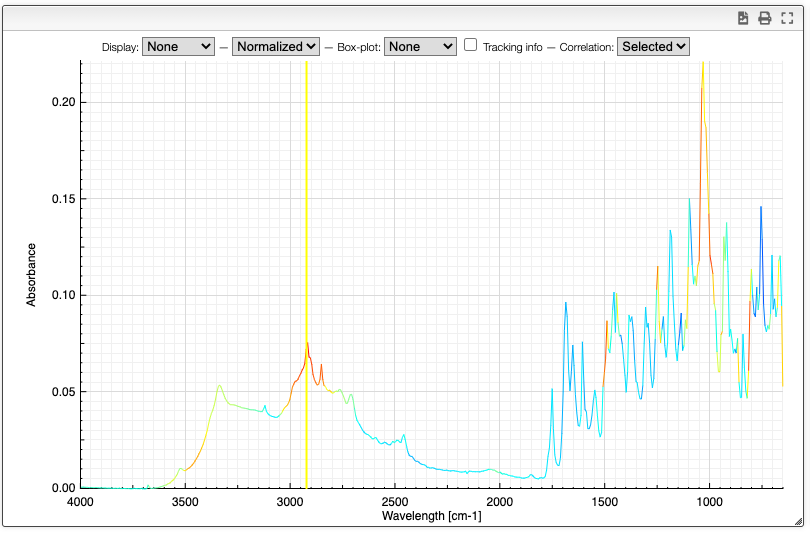This screenshot has height=533, width=810.
Task: Click the red peak just right of yellow line
Action: [x=308, y=346]
